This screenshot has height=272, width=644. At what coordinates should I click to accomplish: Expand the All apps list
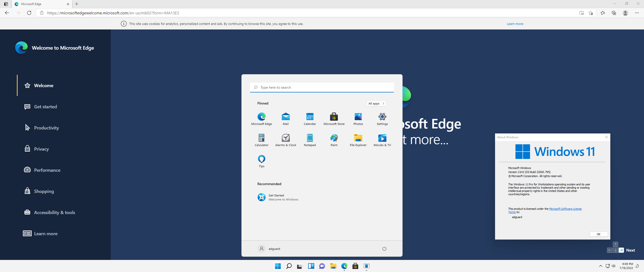pyautogui.click(x=376, y=104)
